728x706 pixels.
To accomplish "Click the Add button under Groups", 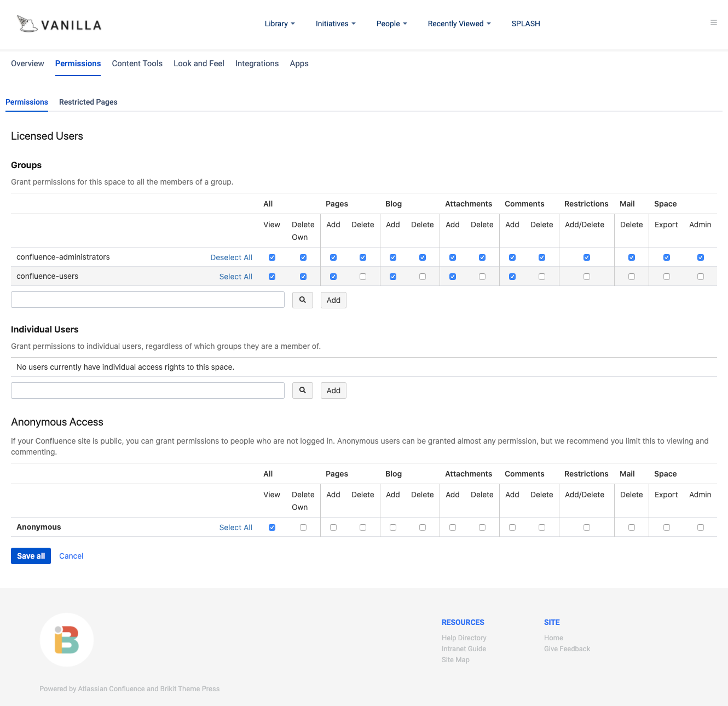I will point(333,300).
